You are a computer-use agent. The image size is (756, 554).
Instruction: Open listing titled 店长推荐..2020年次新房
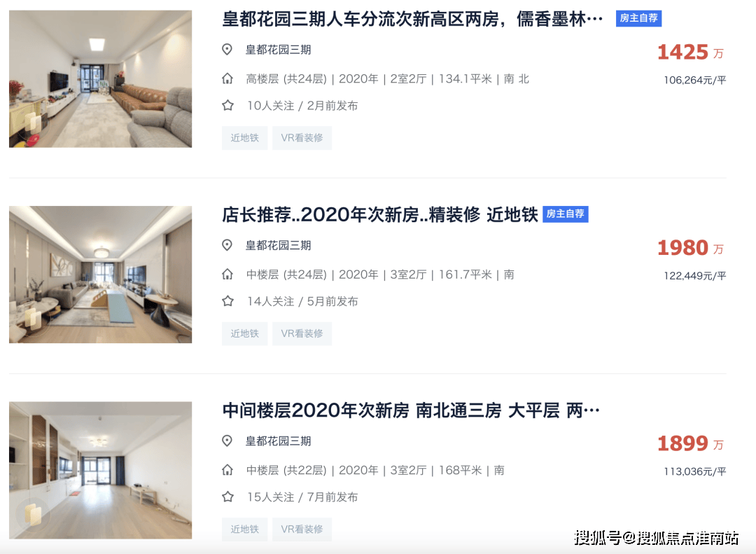pyautogui.click(x=380, y=215)
